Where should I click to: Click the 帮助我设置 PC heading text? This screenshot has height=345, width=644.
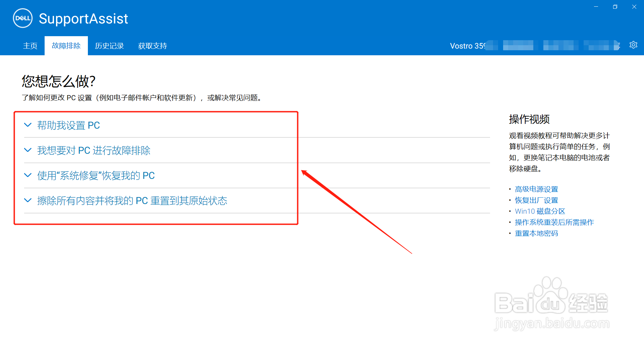pyautogui.click(x=68, y=125)
